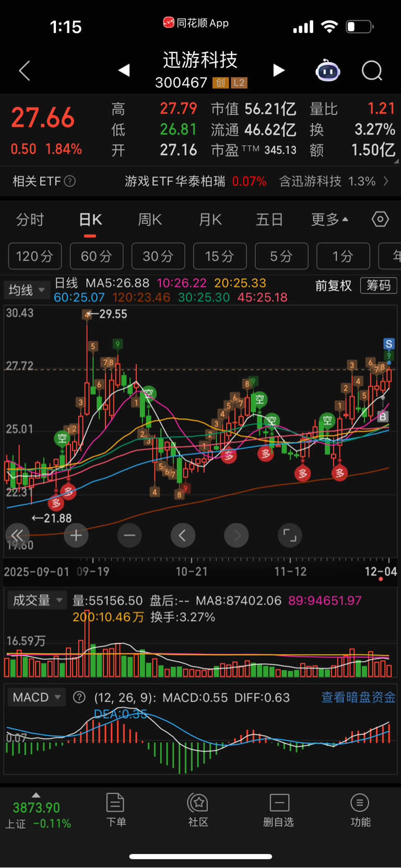Tap the blue S sell signal marker
Viewport: 401px width, 868px height.
pos(388,344)
